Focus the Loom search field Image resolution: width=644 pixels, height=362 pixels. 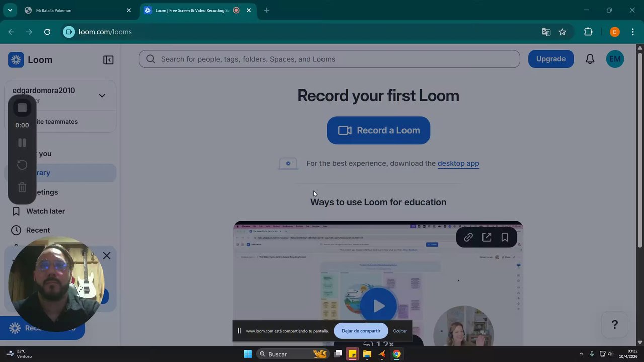330,59
